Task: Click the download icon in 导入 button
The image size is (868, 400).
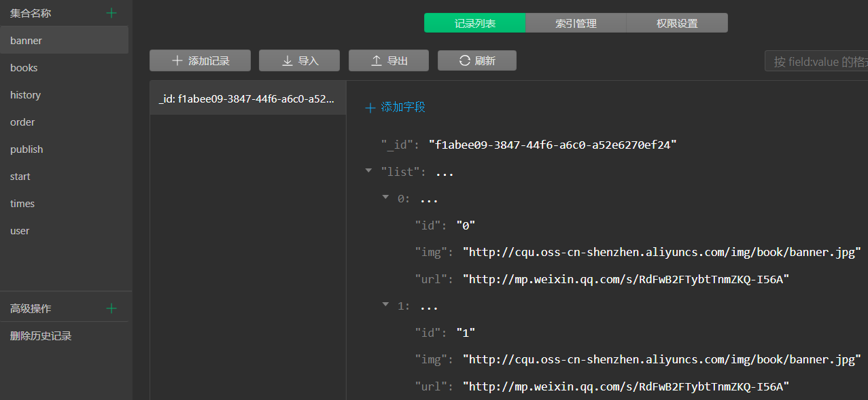Action: point(288,60)
